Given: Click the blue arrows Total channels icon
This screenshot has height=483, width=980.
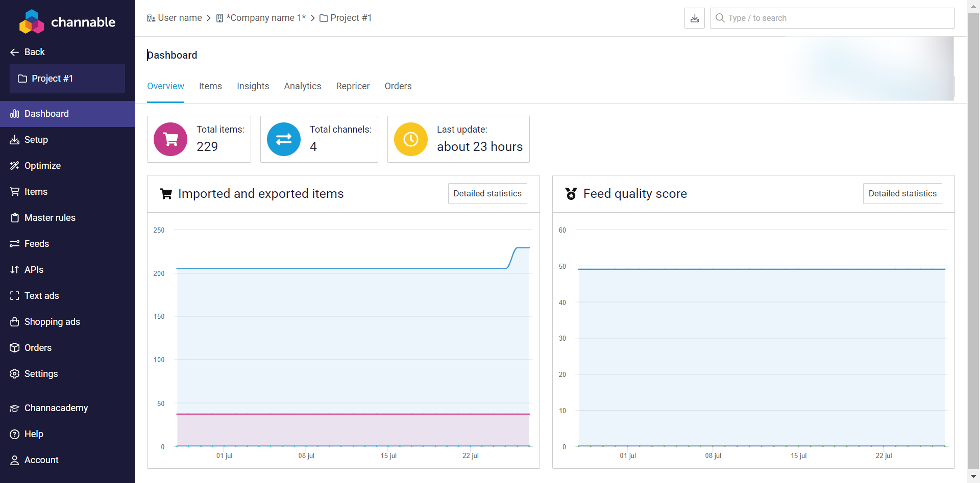Looking at the screenshot, I should point(284,139).
